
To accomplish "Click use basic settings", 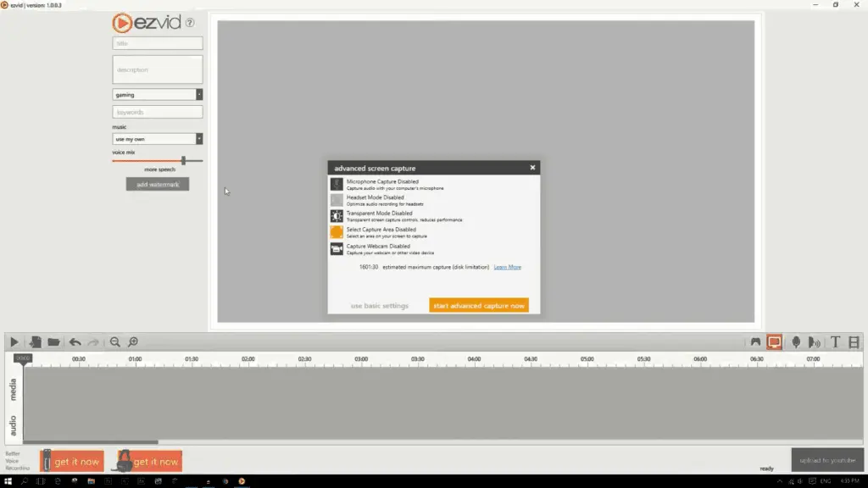I will 380,306.
